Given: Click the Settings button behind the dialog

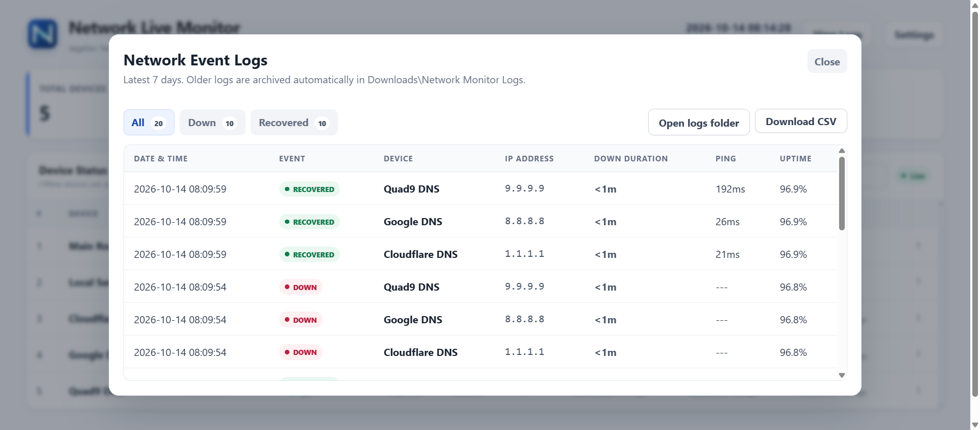Looking at the screenshot, I should pos(914,35).
